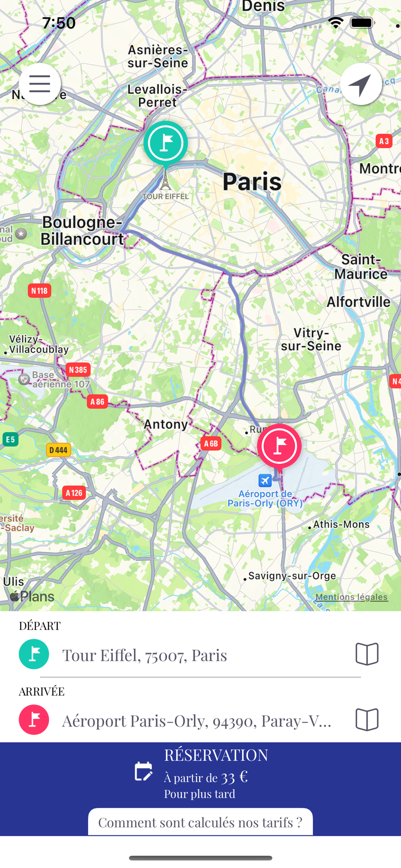This screenshot has height=868, width=401.
Task: Tap the pink arrival flag icon in form
Action: tap(34, 720)
